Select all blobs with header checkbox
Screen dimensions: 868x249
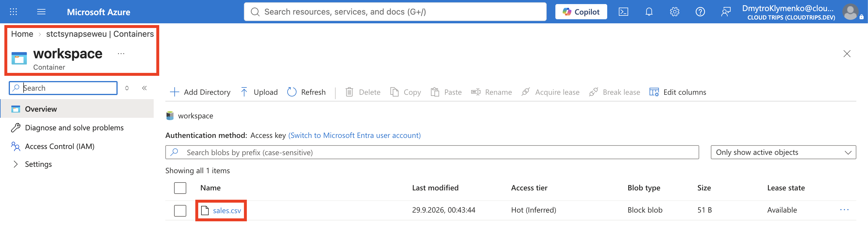[x=180, y=188]
